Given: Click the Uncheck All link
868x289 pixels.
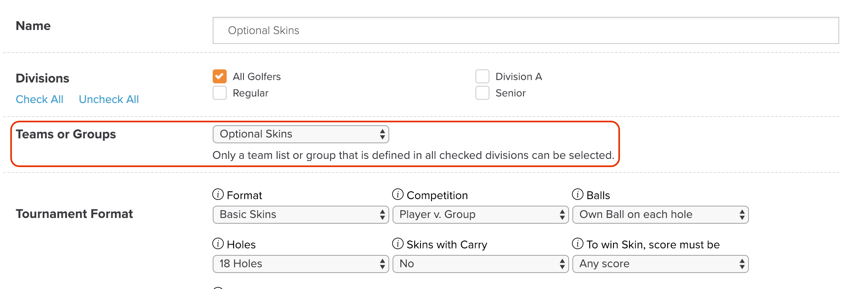Looking at the screenshot, I should pyautogui.click(x=109, y=99).
